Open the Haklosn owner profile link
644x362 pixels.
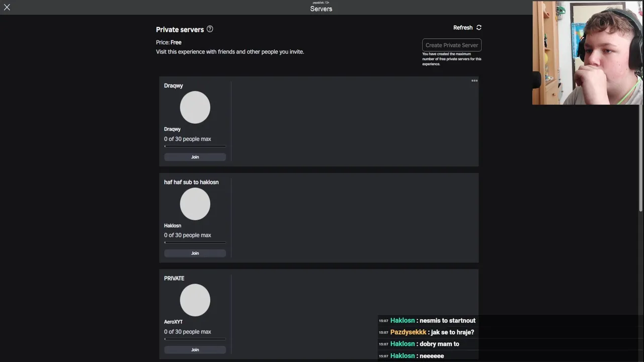[173, 226]
